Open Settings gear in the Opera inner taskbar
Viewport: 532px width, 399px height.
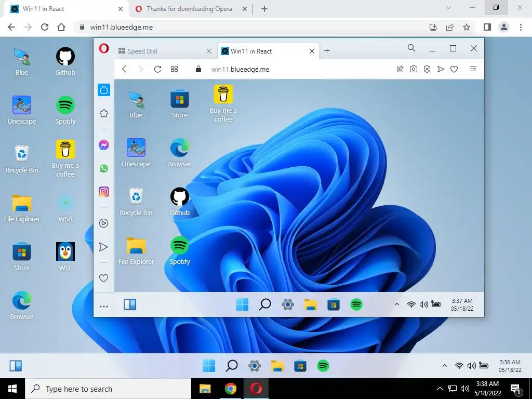288,304
